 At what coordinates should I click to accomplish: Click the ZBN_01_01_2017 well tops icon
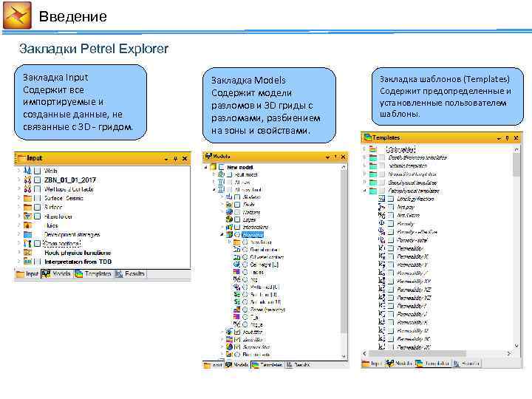click(x=27, y=180)
